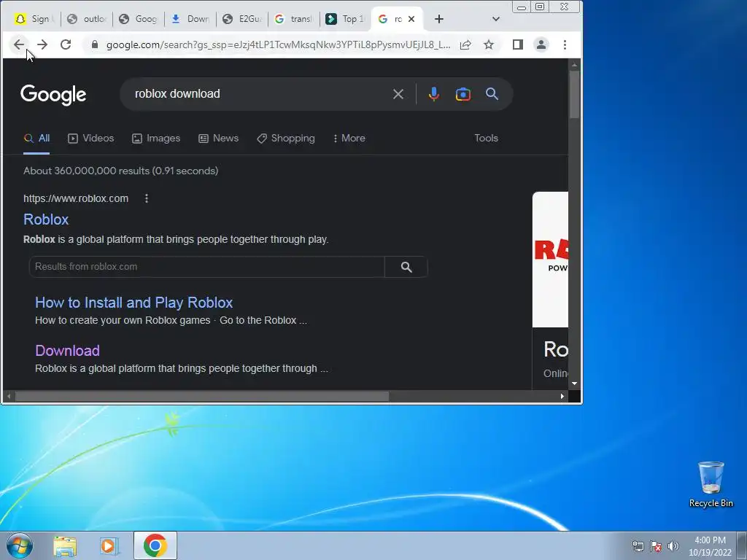Open the Chrome profile avatar menu
Image resolution: width=747 pixels, height=560 pixels.
[x=541, y=44]
